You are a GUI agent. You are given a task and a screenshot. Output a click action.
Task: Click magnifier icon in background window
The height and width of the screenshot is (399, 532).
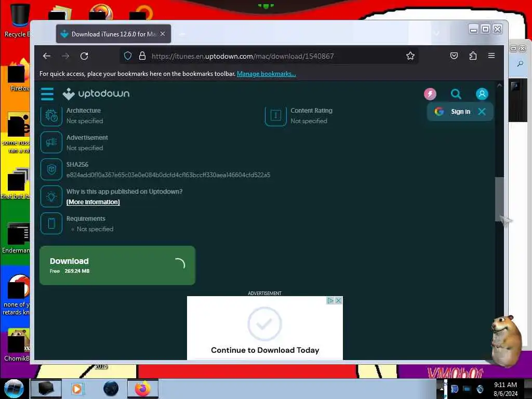[520, 63]
